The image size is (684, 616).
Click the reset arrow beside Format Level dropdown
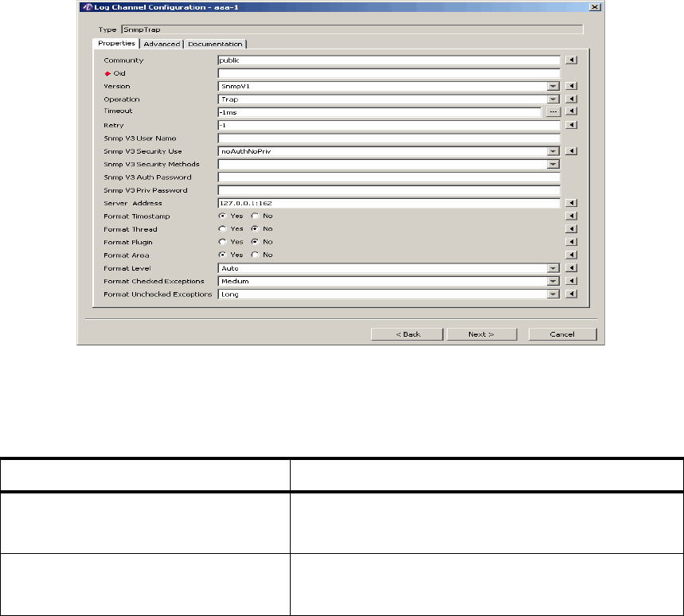pyautogui.click(x=571, y=268)
